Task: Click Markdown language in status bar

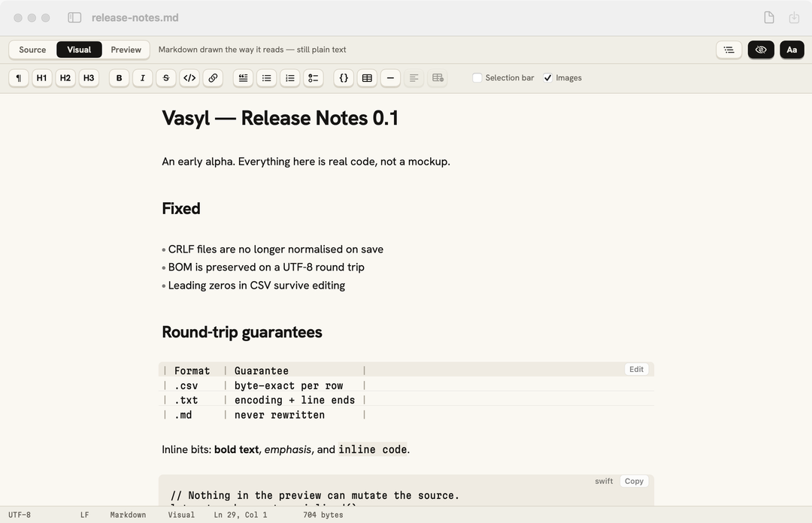Action: coord(128,515)
